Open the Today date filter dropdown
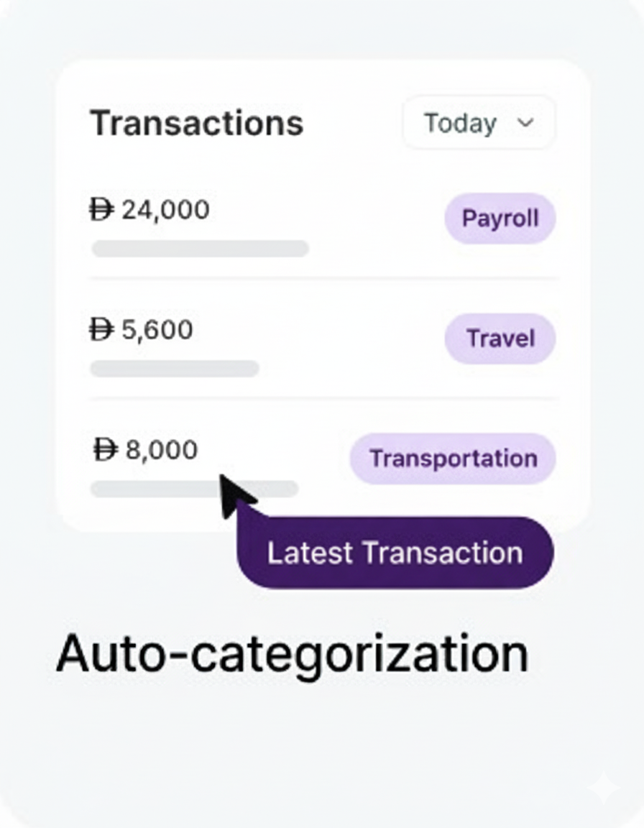Screen dimensions: 644x828 pos(478,123)
